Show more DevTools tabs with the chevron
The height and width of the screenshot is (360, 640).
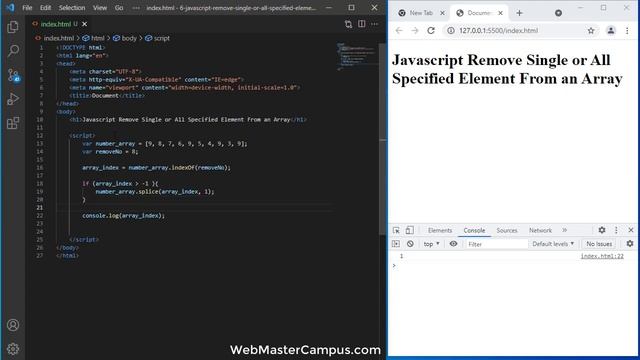coord(564,230)
